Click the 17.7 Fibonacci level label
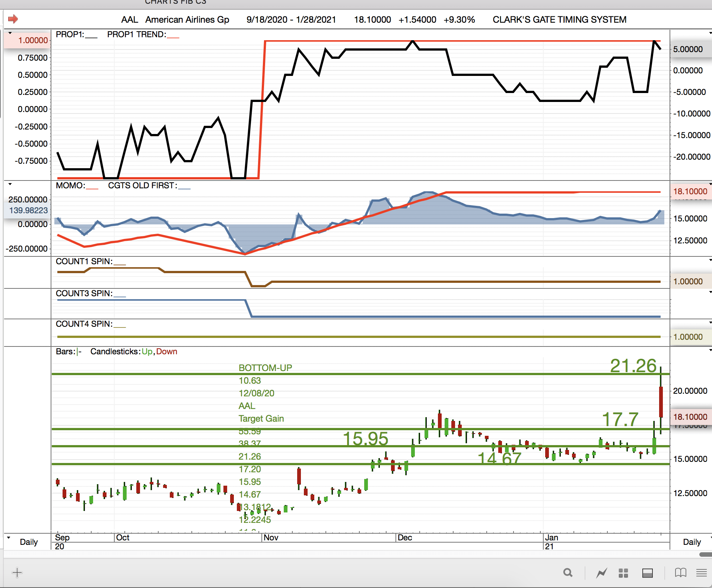The width and height of the screenshot is (712, 588). point(620,419)
